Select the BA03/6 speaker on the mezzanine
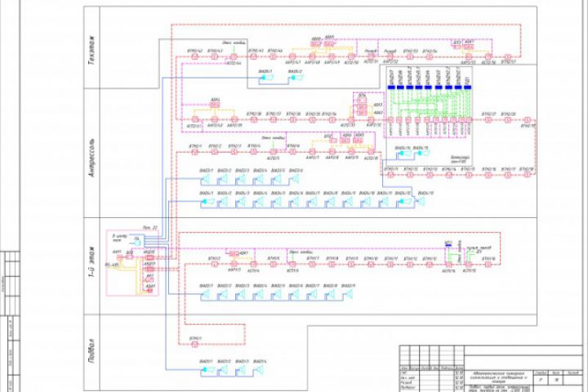Screen dimensions: 588x392 294,180
